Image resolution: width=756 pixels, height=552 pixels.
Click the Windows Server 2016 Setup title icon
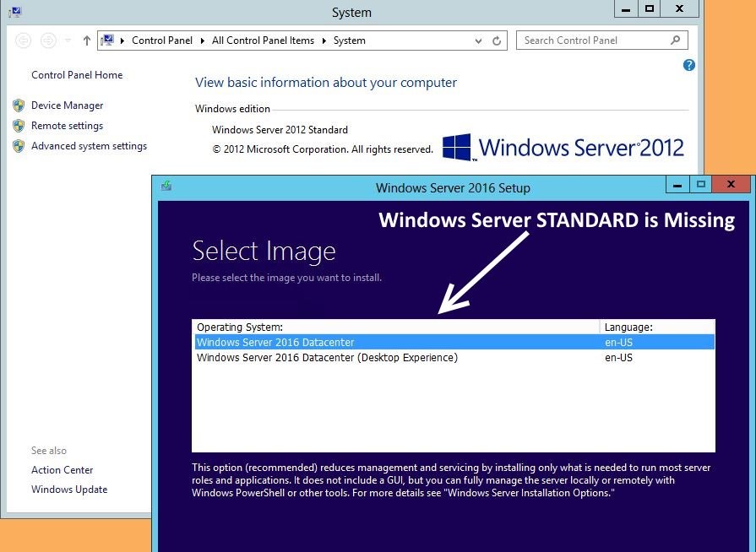[166, 187]
